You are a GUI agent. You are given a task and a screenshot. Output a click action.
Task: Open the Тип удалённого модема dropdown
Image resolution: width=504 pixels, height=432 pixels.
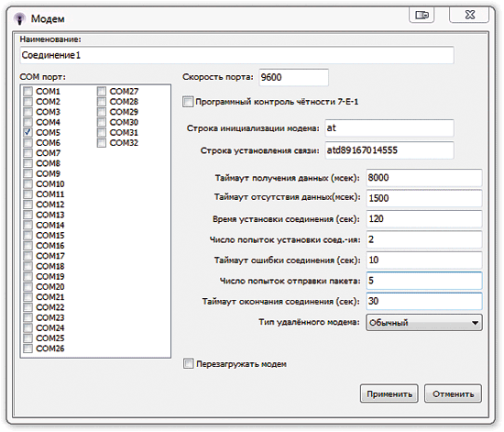click(424, 322)
